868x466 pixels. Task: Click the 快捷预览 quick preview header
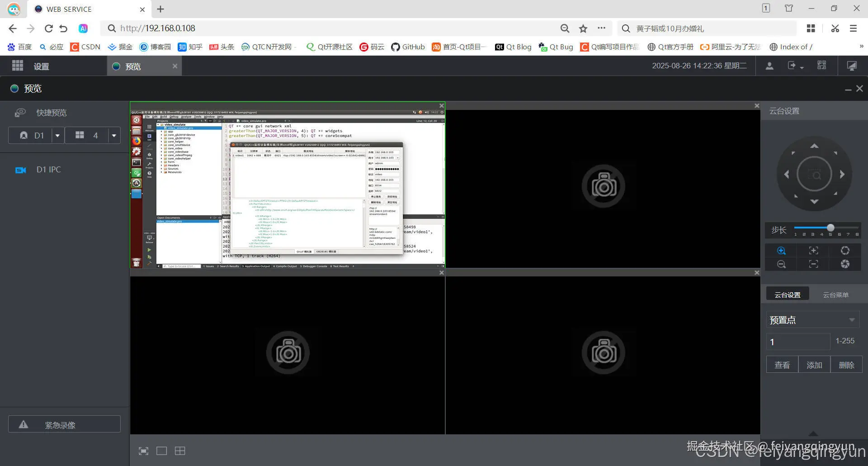click(x=52, y=113)
